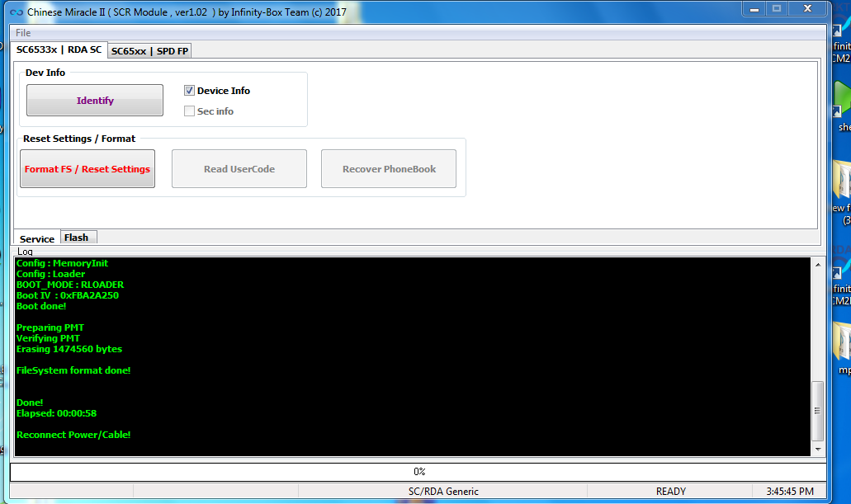Screen dimensions: 851x504
Task: Select the Service bottom tab
Action: (x=37, y=238)
